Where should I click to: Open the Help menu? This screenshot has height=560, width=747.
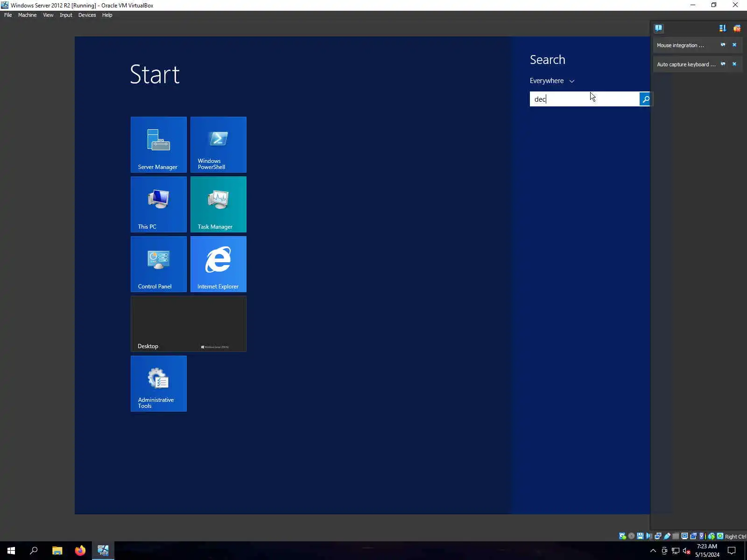tap(107, 15)
